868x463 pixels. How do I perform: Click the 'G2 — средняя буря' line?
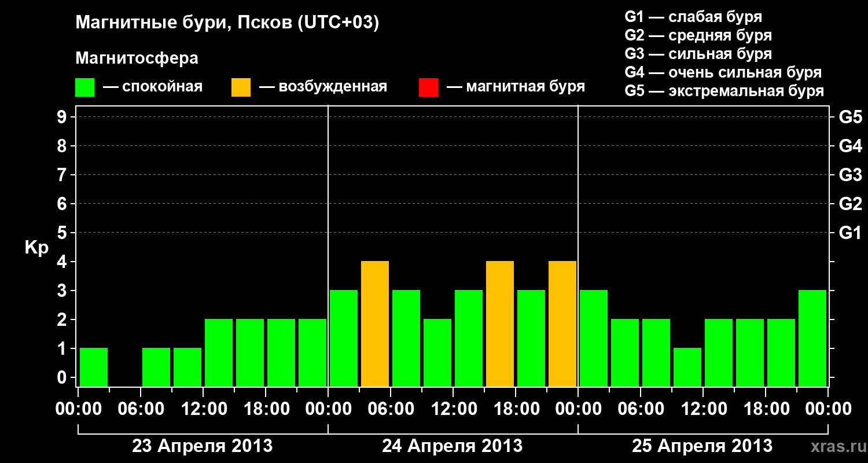pyautogui.click(x=698, y=35)
